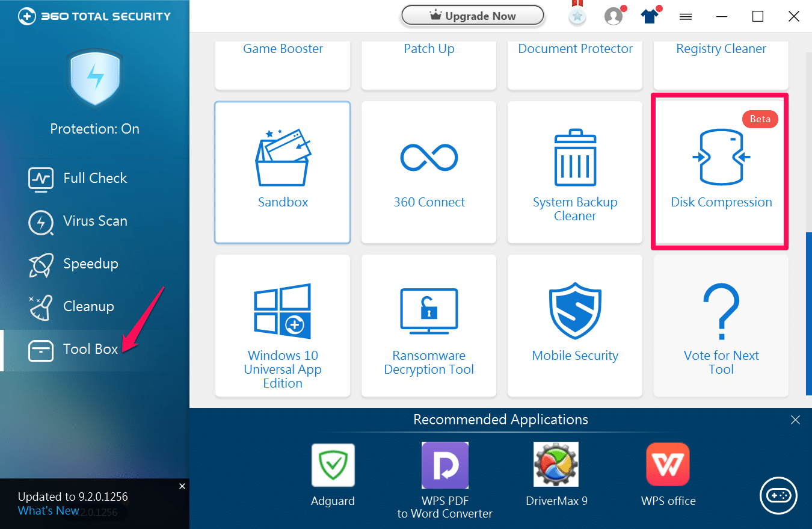
Task: Click the medal star badge icon
Action: click(x=577, y=14)
